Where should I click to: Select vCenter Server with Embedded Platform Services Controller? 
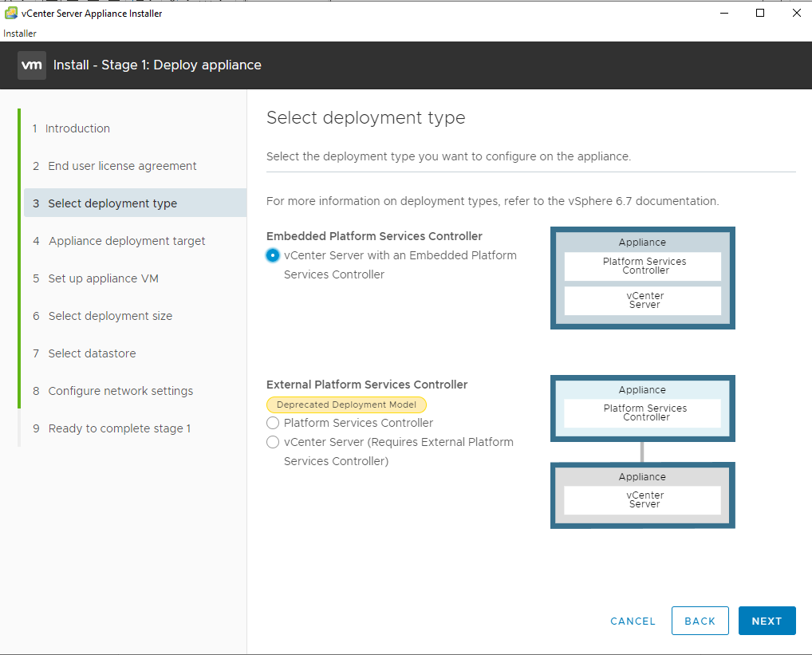click(273, 255)
